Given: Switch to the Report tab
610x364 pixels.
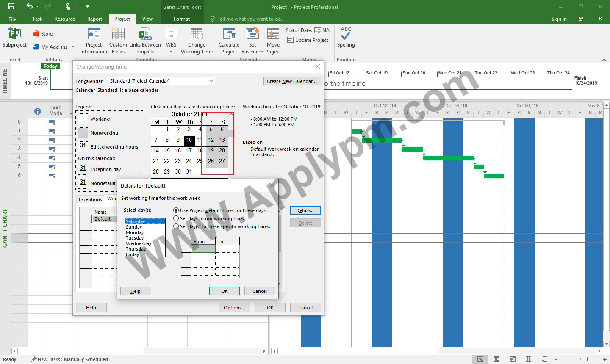Looking at the screenshot, I should coord(94,19).
